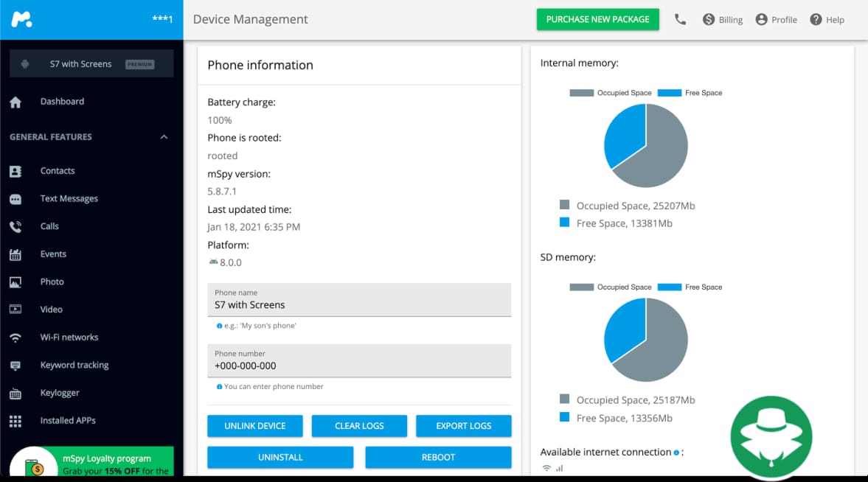Open the Wi-Fi networks icon
This screenshot has height=482, width=868.
coord(15,338)
